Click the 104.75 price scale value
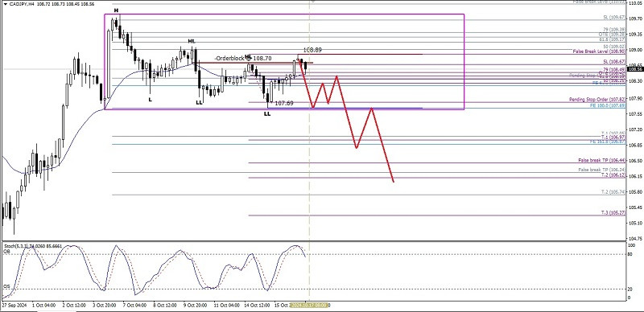 [x=636, y=239]
